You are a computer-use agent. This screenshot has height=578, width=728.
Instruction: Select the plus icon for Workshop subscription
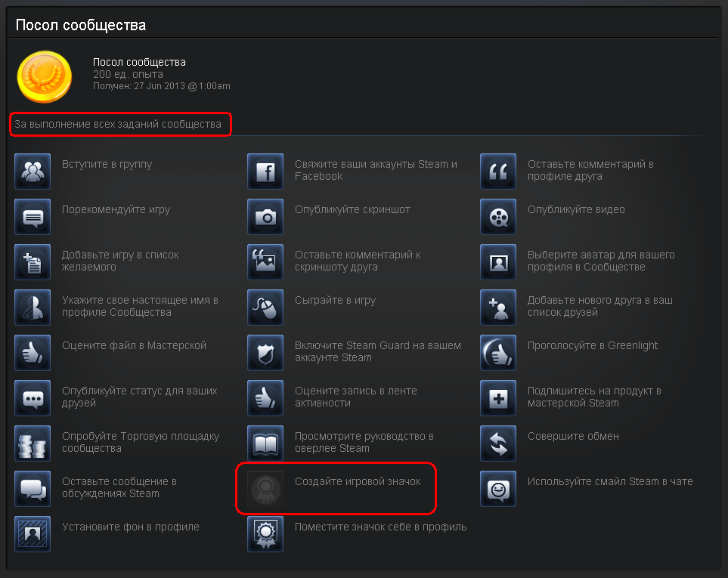coord(498,398)
